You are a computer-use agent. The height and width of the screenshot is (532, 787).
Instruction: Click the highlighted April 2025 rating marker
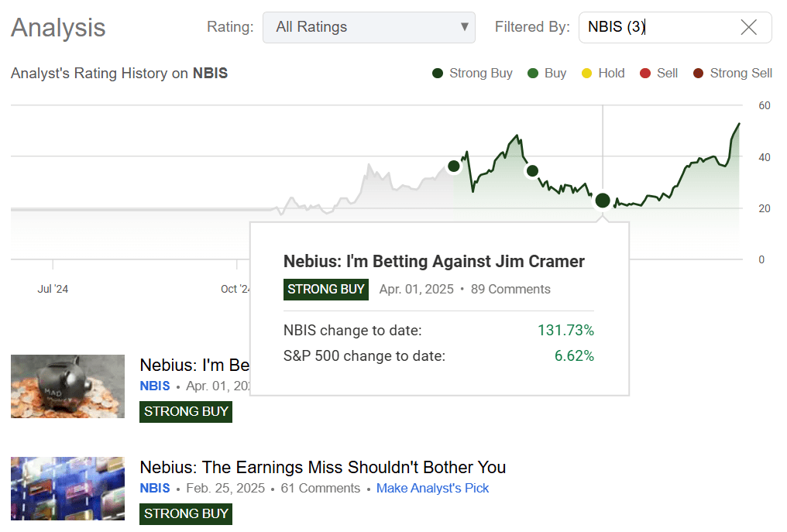tap(603, 201)
